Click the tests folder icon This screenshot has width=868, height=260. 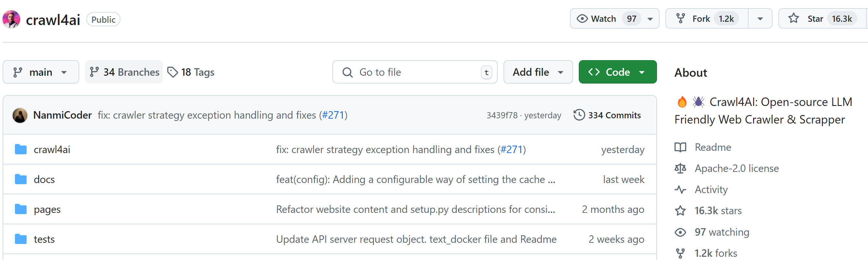coord(21,239)
